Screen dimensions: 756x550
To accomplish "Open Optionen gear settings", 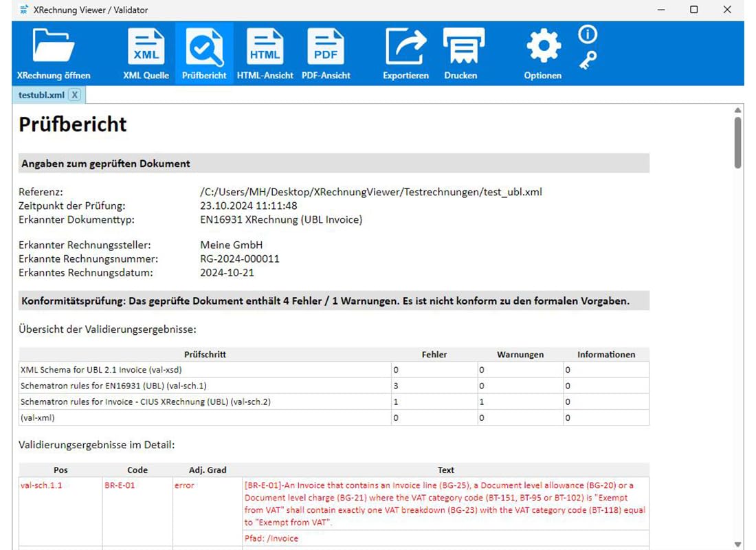I will 543,54.
